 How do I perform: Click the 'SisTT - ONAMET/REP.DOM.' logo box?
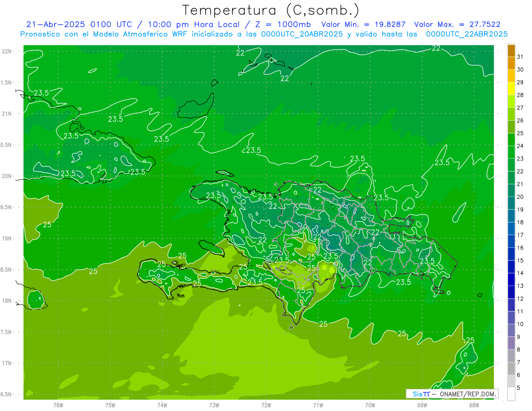[452, 394]
